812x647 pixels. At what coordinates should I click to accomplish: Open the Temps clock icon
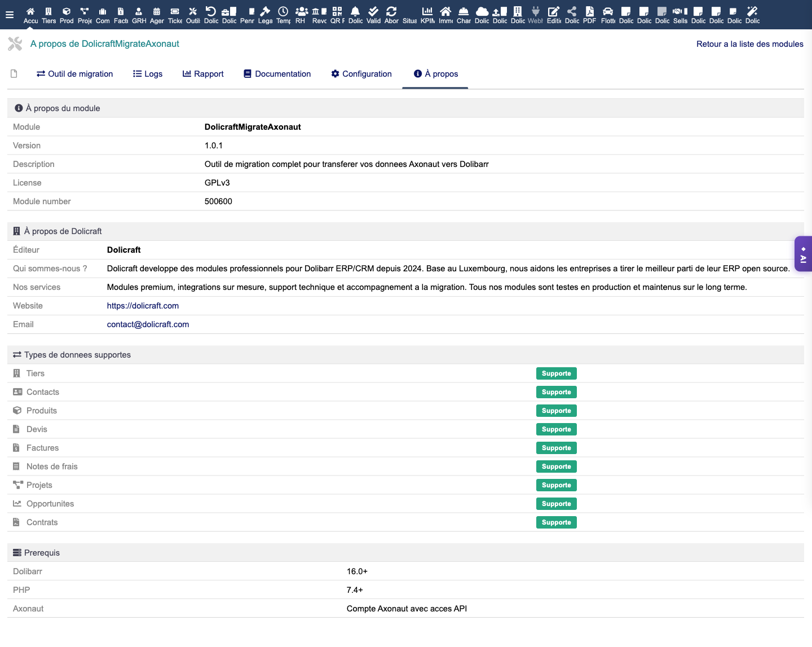[x=283, y=11]
